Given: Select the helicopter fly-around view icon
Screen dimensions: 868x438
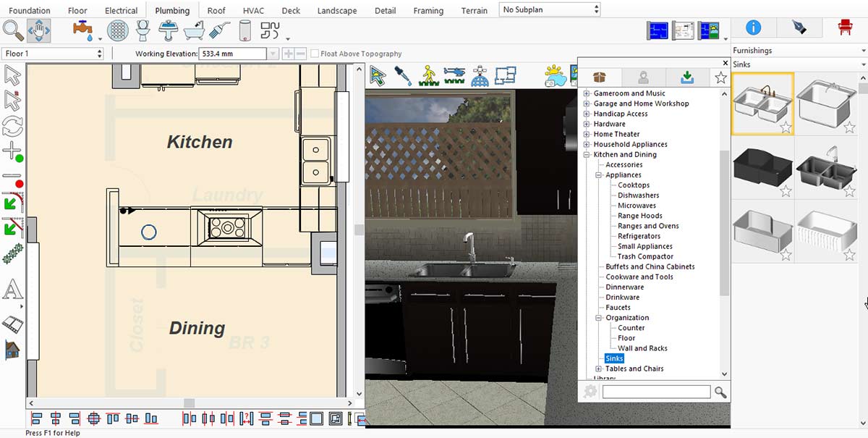Looking at the screenshot, I should tap(454, 76).
